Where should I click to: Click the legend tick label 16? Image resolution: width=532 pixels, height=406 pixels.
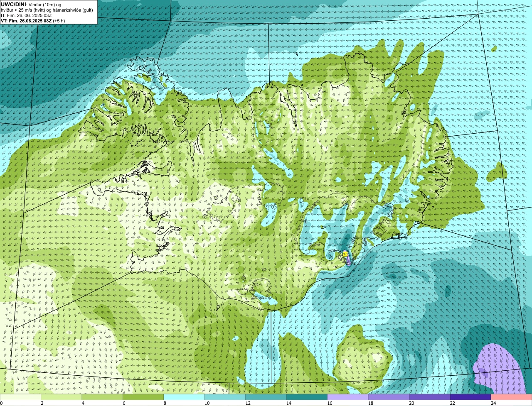[330, 403]
